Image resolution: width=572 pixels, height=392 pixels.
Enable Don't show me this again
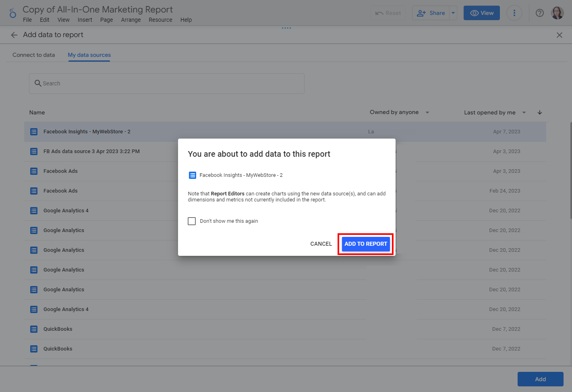(192, 221)
